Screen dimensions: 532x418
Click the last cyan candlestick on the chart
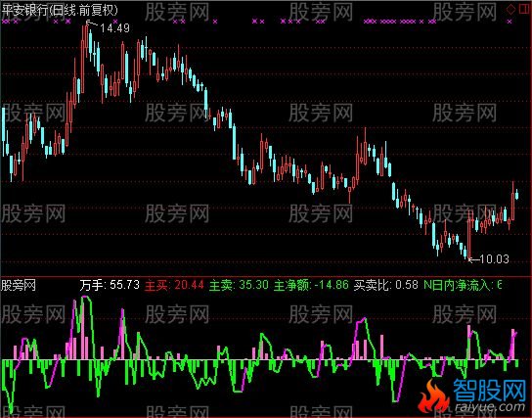516,195
